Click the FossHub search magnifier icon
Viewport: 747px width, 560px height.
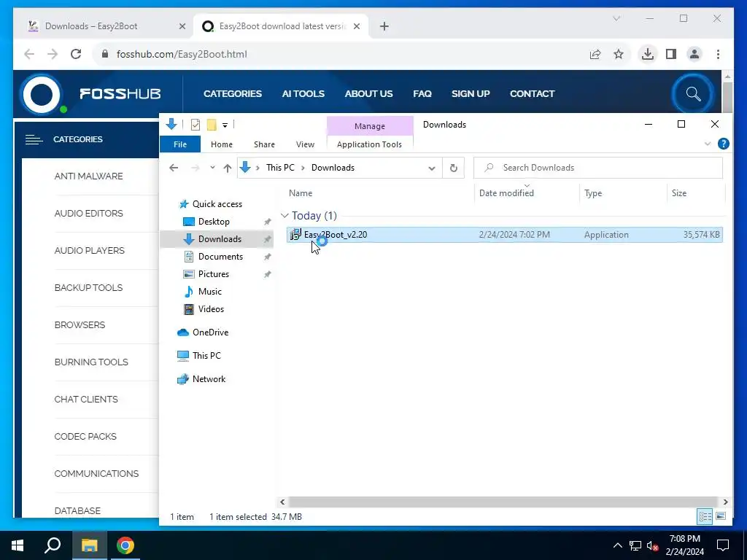point(693,94)
